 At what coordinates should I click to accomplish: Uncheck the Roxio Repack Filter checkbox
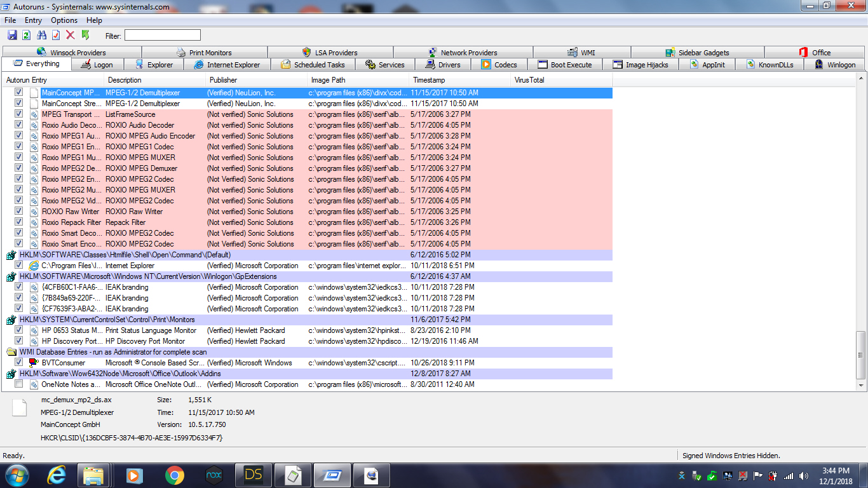(18, 222)
